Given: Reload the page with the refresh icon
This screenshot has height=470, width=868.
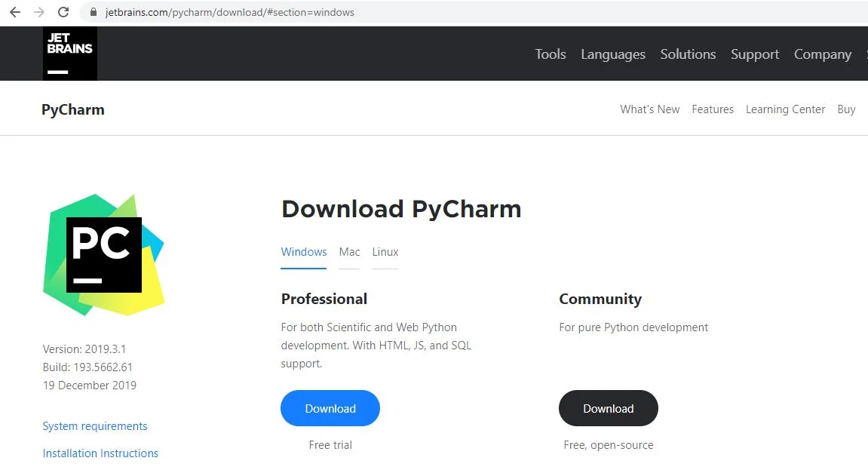Looking at the screenshot, I should pos(63,12).
